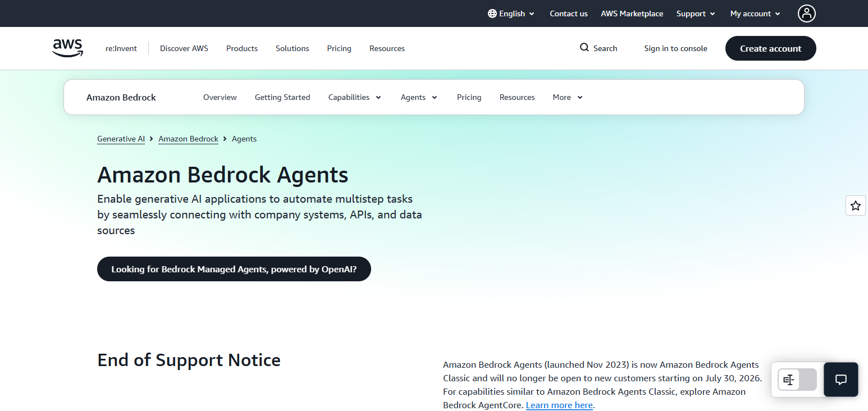Viewport: 868px width, 411px height.
Task: Open the Discover AWS menu
Action: coord(184,48)
